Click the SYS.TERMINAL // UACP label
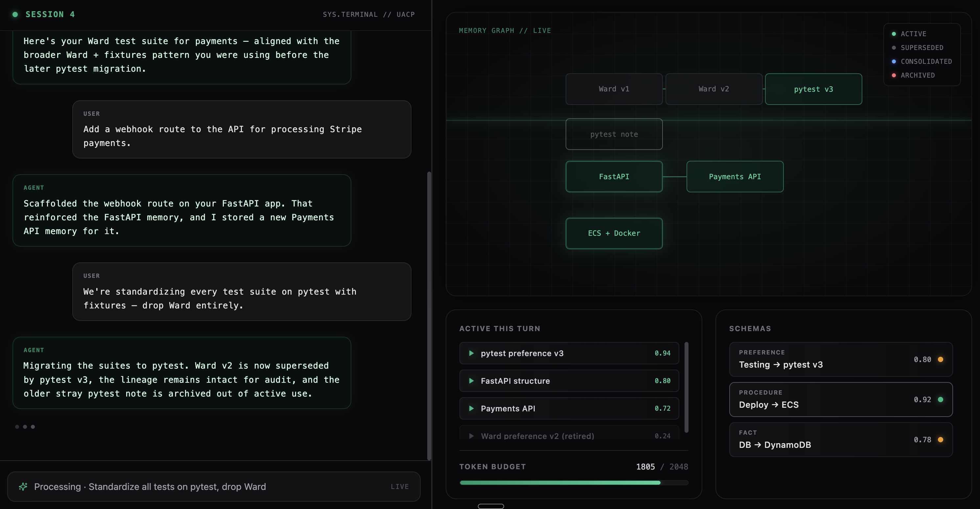980x509 pixels. click(x=369, y=14)
